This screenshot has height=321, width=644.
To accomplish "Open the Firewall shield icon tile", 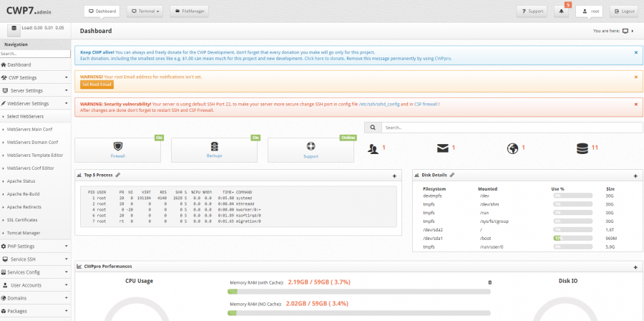I will 118,150.
